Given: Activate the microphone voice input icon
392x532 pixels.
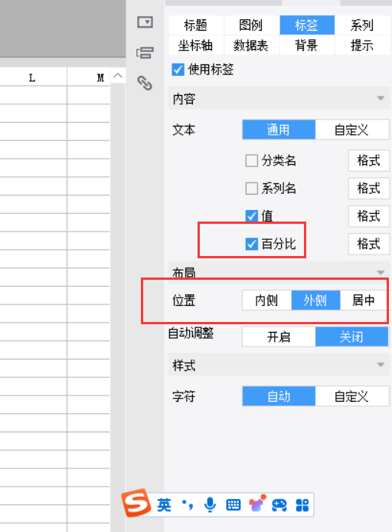Looking at the screenshot, I should pos(210,505).
